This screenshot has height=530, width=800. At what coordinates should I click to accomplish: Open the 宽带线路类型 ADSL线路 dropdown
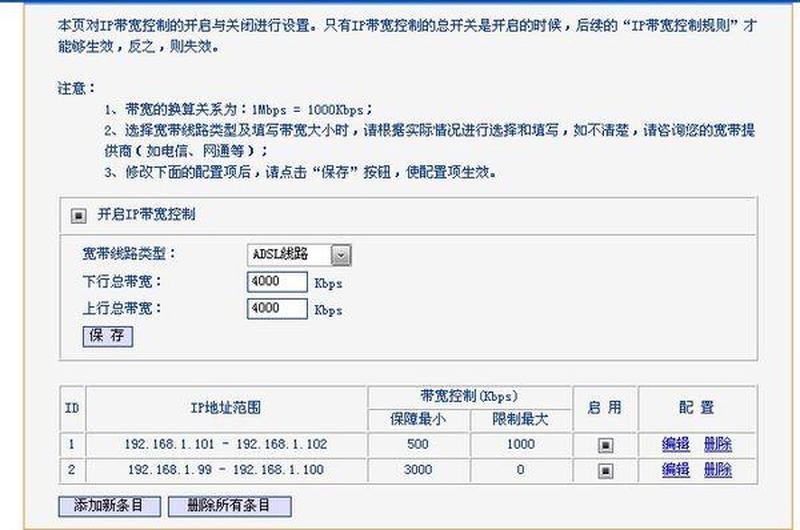click(x=299, y=255)
